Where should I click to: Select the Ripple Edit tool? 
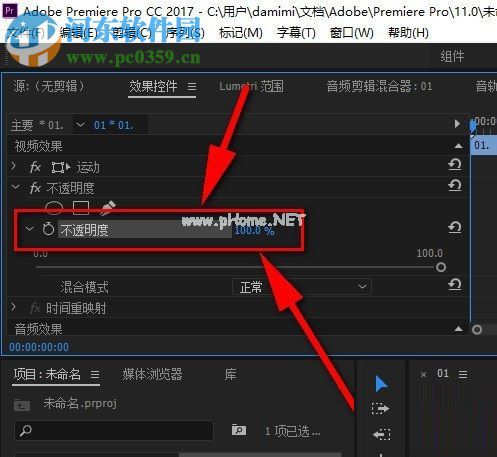[381, 434]
